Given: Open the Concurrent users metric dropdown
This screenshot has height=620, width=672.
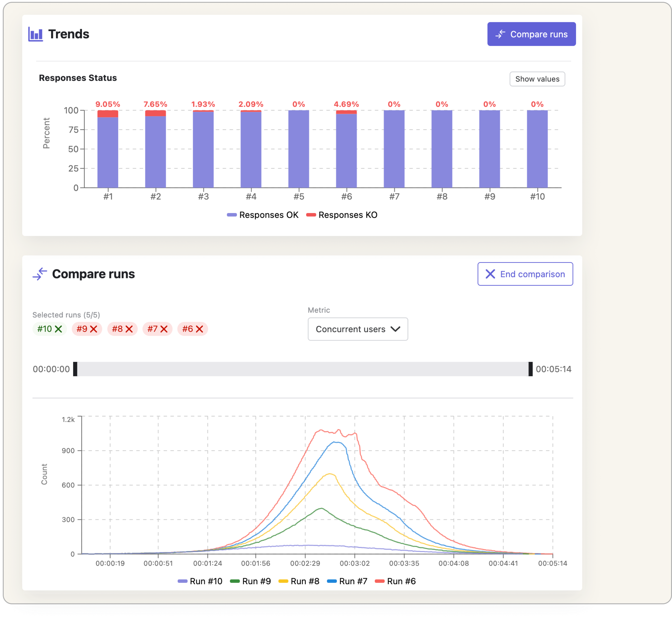Looking at the screenshot, I should [x=358, y=329].
